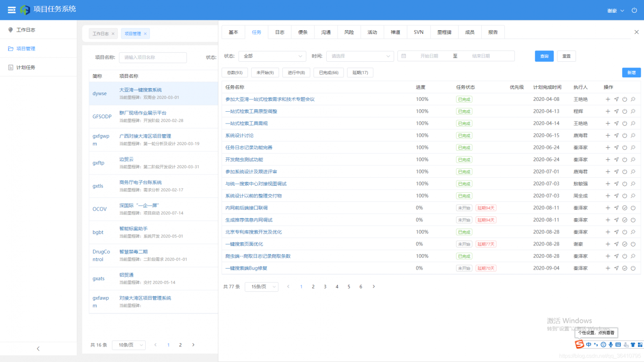
Task: Filter tasks by 未开始(9)
Action: (265, 73)
